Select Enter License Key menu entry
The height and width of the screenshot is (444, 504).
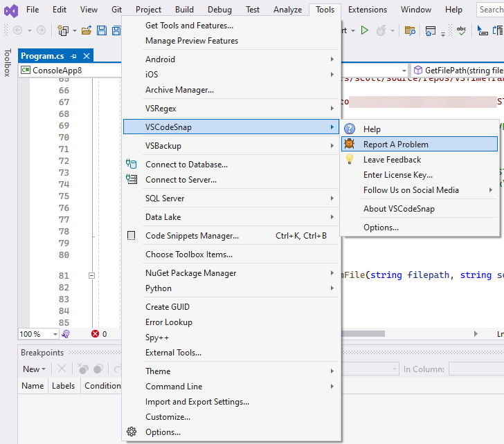(x=397, y=175)
